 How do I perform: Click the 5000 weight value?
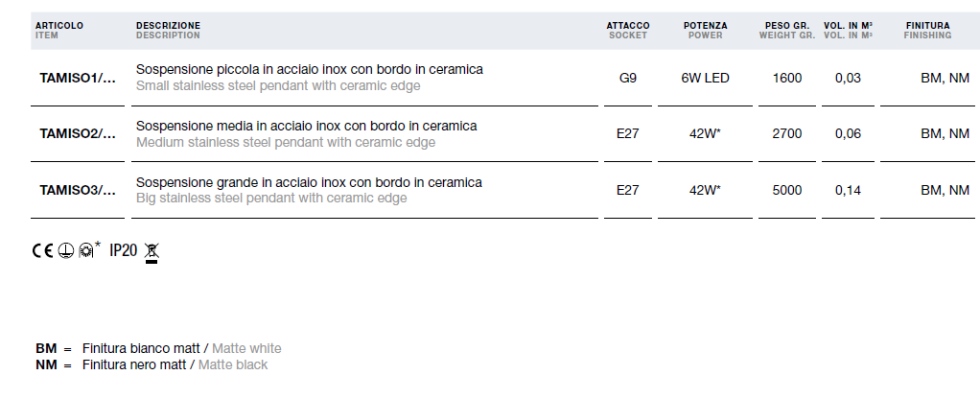point(787,190)
